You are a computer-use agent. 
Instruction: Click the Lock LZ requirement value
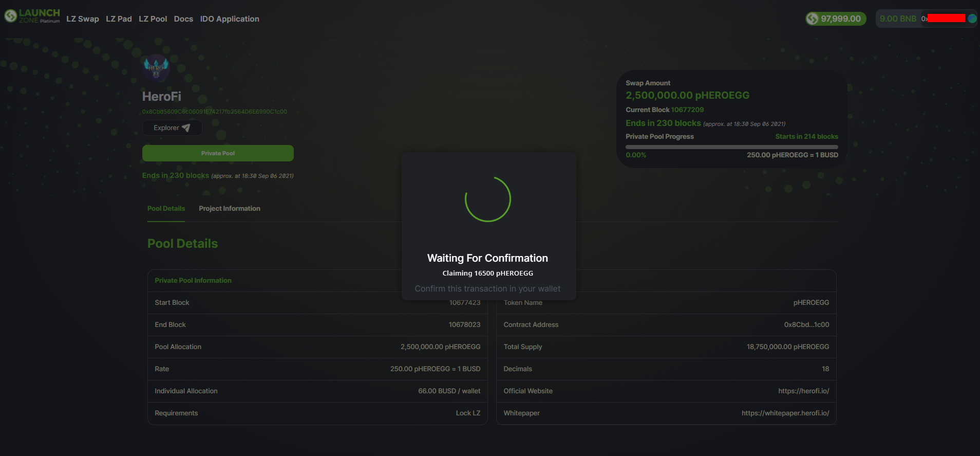[x=468, y=413]
